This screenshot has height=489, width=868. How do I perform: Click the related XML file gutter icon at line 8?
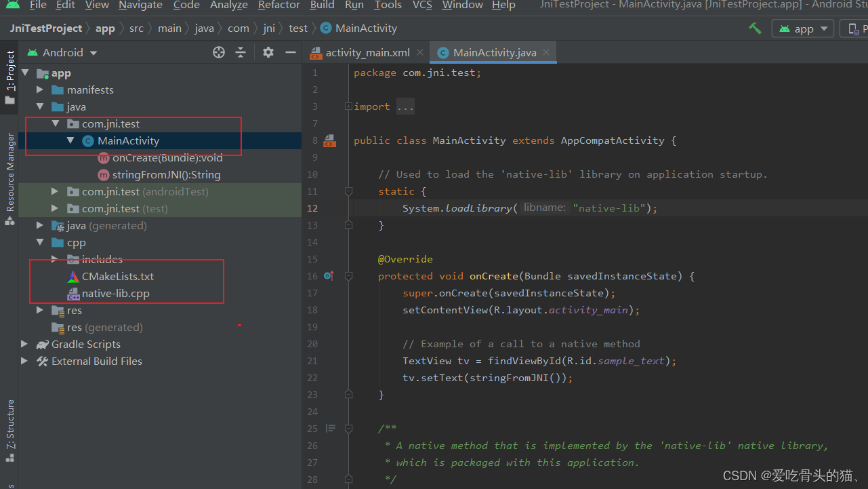tap(329, 140)
